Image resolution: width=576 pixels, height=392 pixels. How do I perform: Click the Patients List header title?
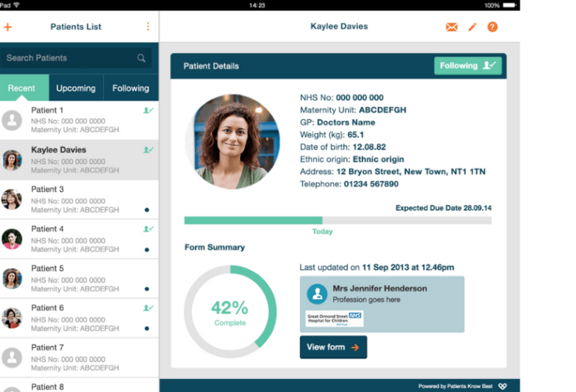pos(76,27)
